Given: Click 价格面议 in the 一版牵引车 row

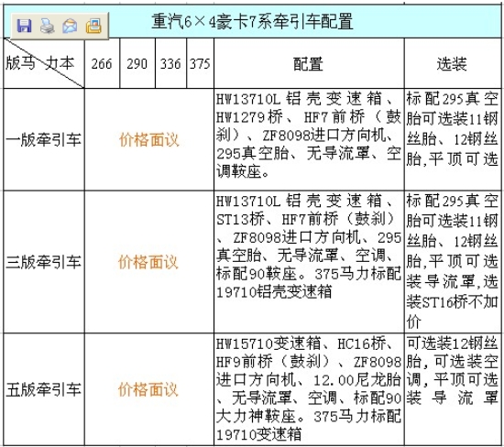Looking at the screenshot, I should click(149, 140).
